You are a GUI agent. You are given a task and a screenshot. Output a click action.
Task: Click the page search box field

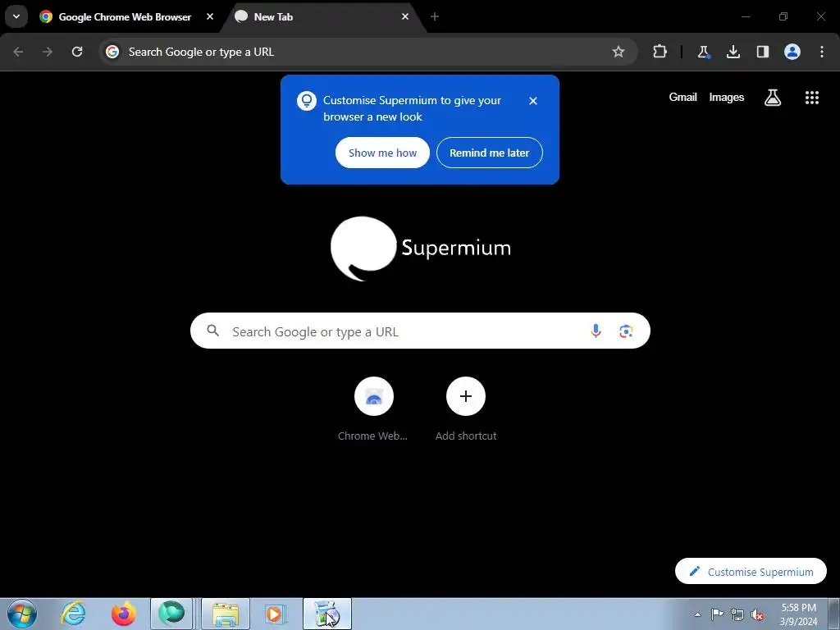(x=420, y=331)
